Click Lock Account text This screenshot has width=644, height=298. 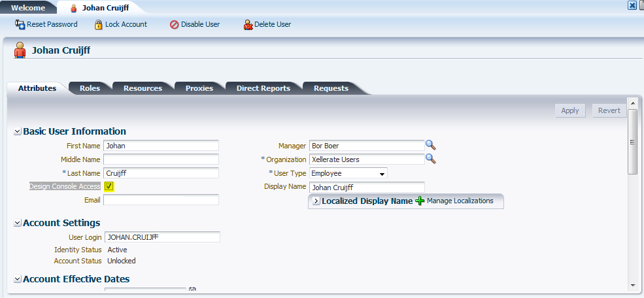[x=126, y=24]
